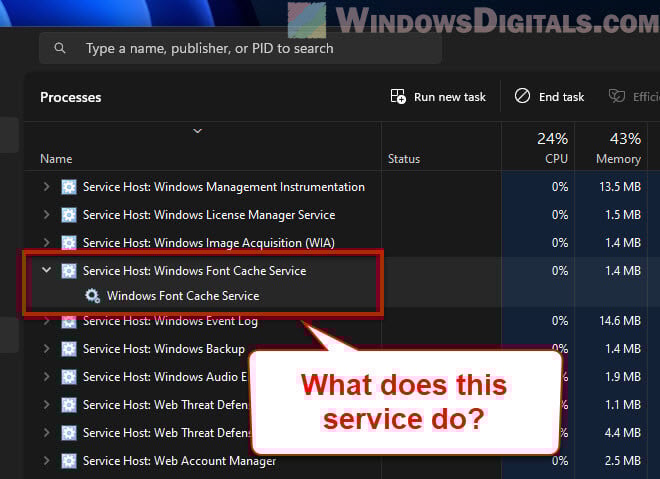
Task: Sort processes by the Name column
Action: (56, 159)
